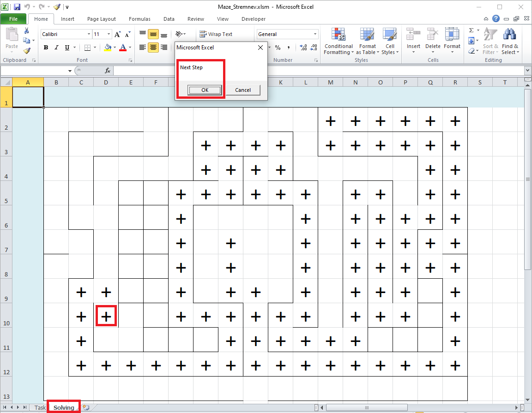Select column D header

click(106, 82)
